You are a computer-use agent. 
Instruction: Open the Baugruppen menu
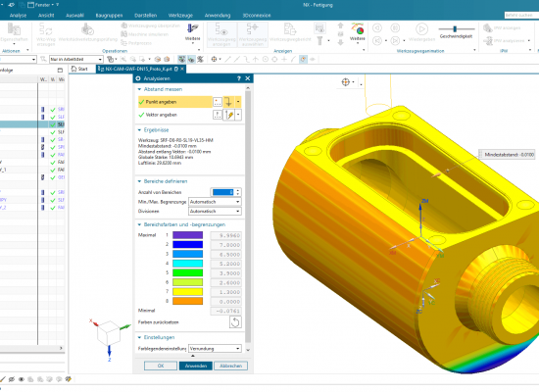pos(109,15)
